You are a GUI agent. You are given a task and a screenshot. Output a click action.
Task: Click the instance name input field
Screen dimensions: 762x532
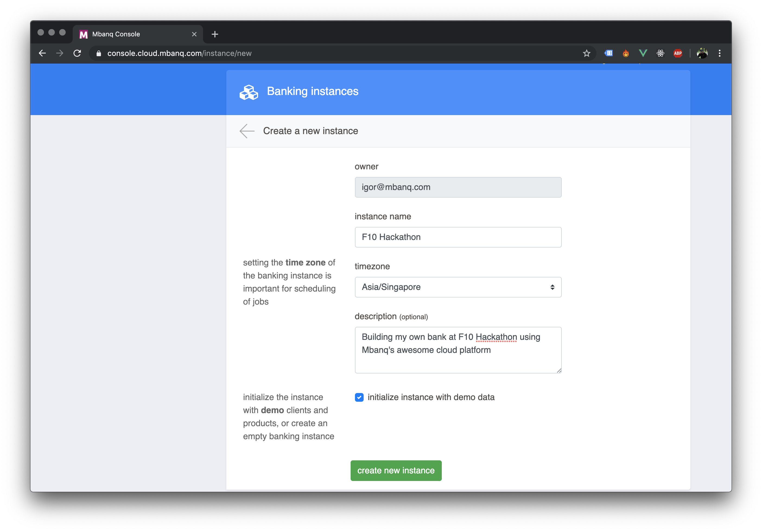458,237
